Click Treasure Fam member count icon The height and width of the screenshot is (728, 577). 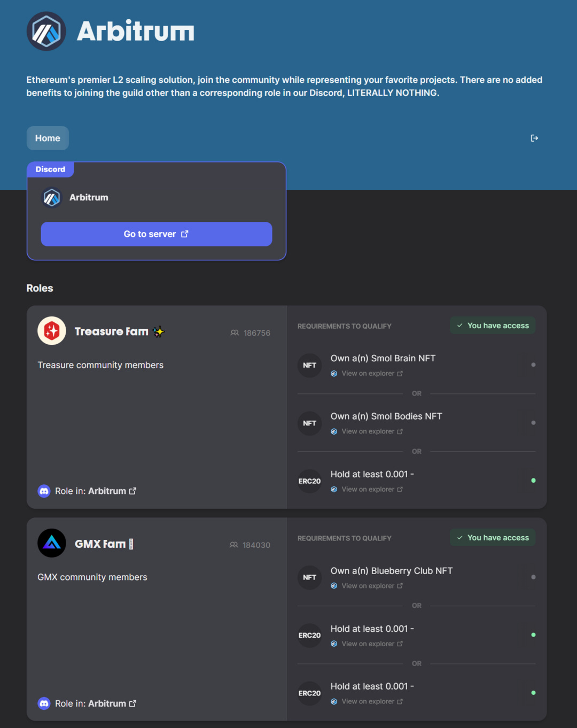(235, 333)
